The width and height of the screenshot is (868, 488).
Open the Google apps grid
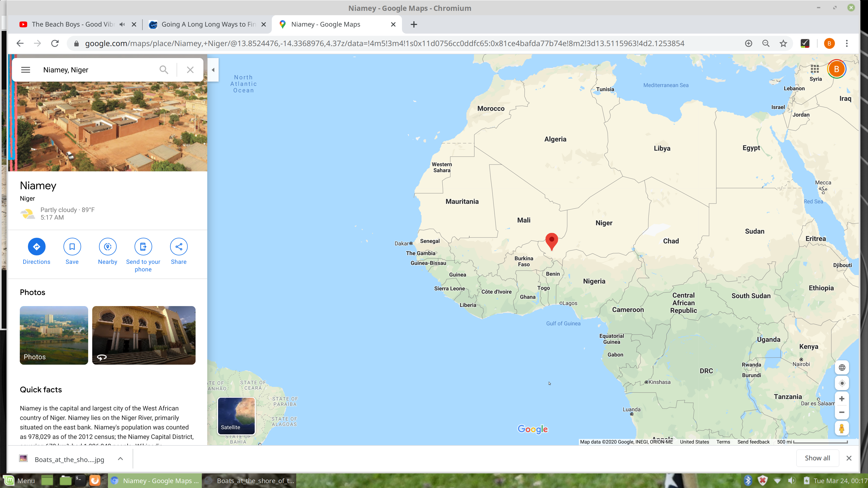point(815,69)
